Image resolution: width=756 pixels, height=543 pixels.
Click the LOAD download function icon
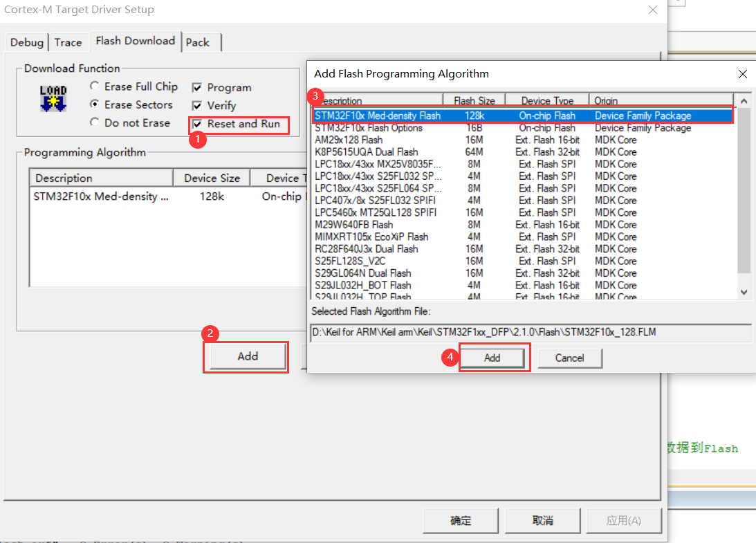tap(53, 98)
